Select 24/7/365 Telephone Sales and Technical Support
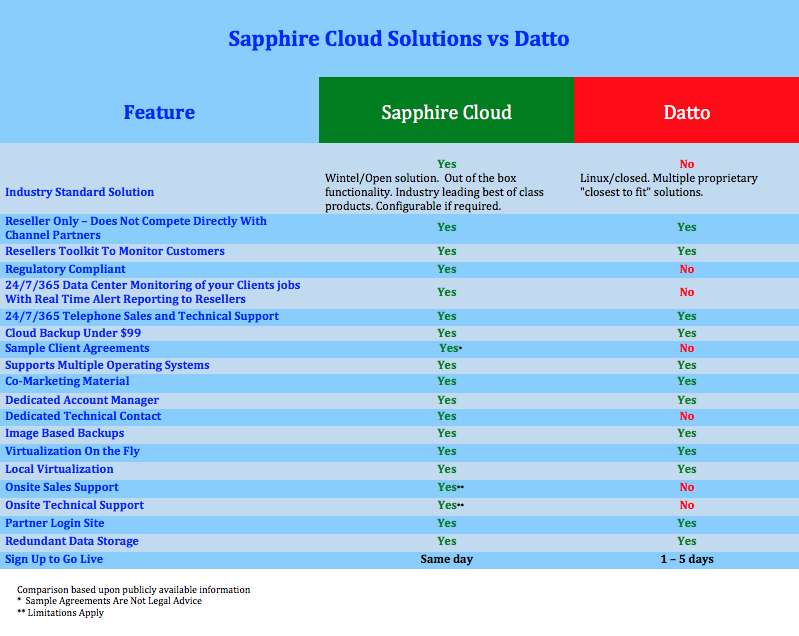 (142, 316)
